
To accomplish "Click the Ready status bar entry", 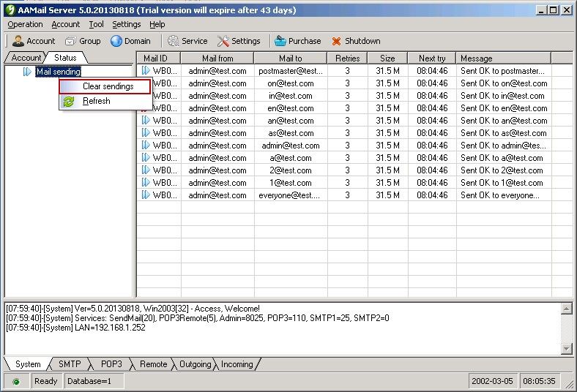I will point(45,381).
